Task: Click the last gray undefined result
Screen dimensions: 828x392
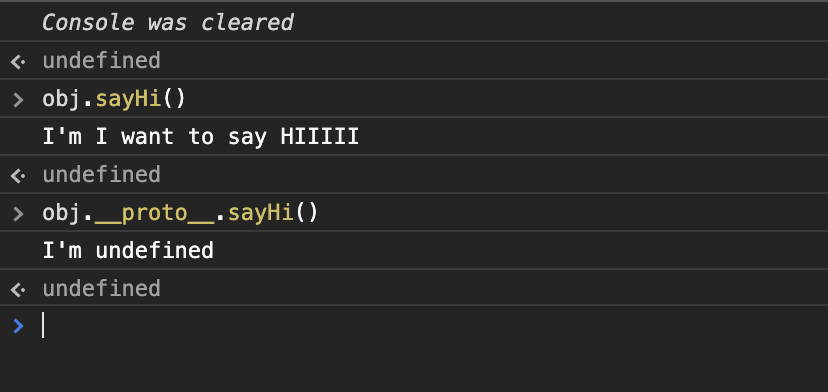Action: [x=101, y=289]
